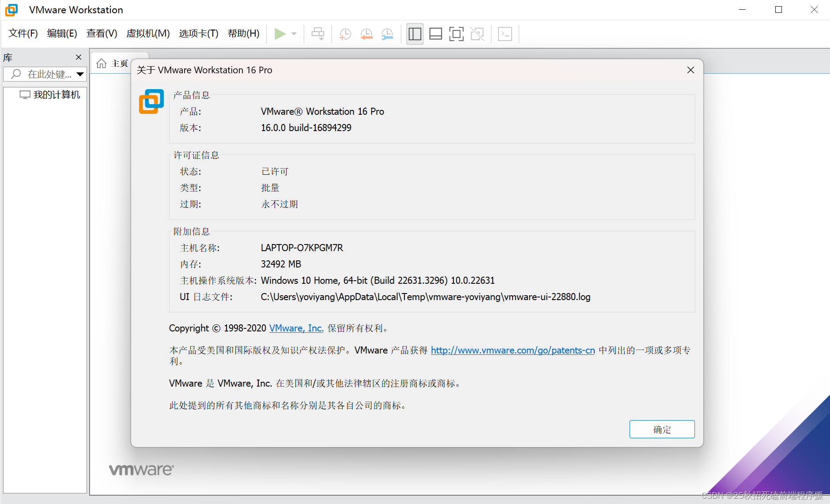Open the Snapshot Manager wrench-clock icon
This screenshot has height=504, width=830.
[387, 34]
